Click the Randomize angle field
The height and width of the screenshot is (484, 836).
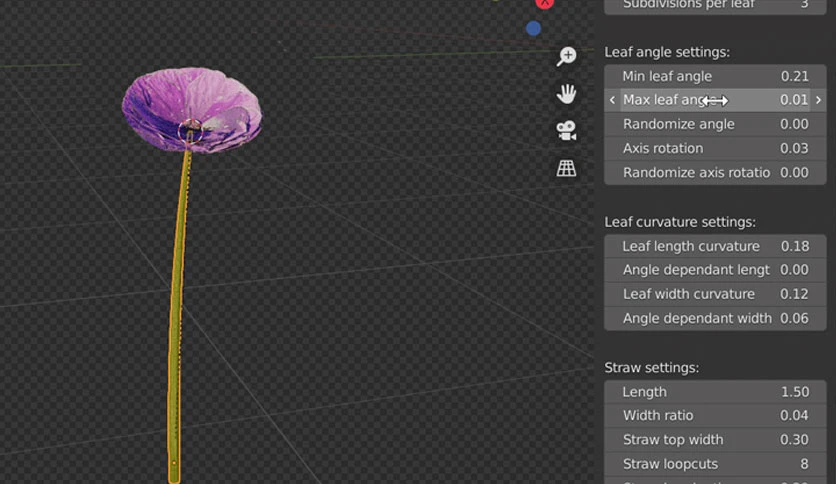coord(715,124)
